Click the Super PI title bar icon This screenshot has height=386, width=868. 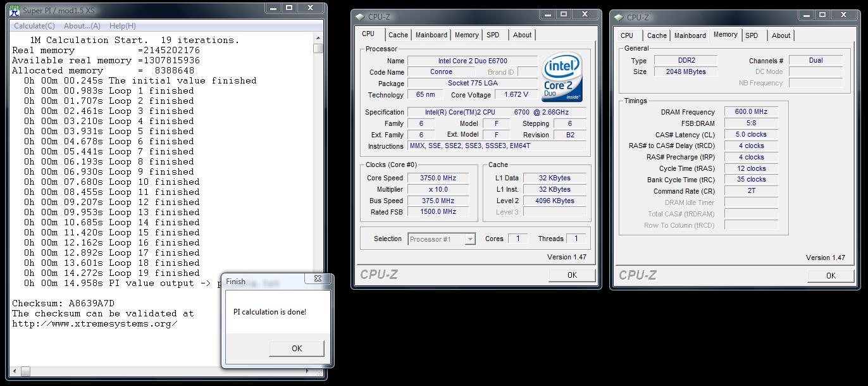pyautogui.click(x=14, y=10)
